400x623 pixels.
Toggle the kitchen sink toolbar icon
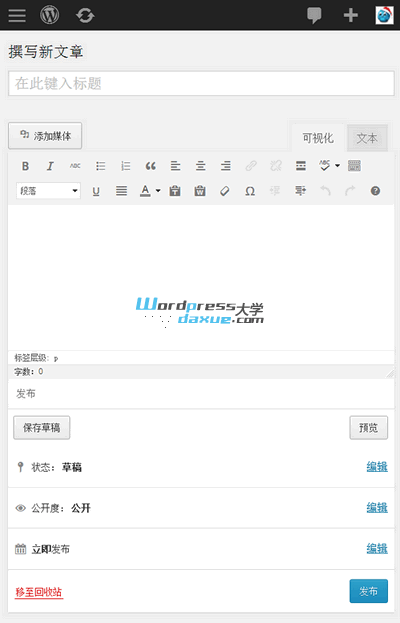[x=354, y=166]
